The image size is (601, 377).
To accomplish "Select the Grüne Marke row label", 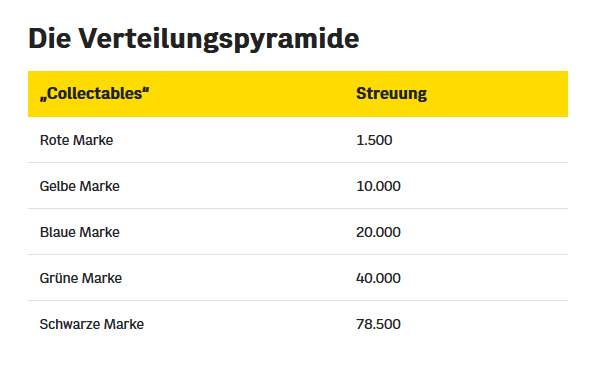I will 81,278.
